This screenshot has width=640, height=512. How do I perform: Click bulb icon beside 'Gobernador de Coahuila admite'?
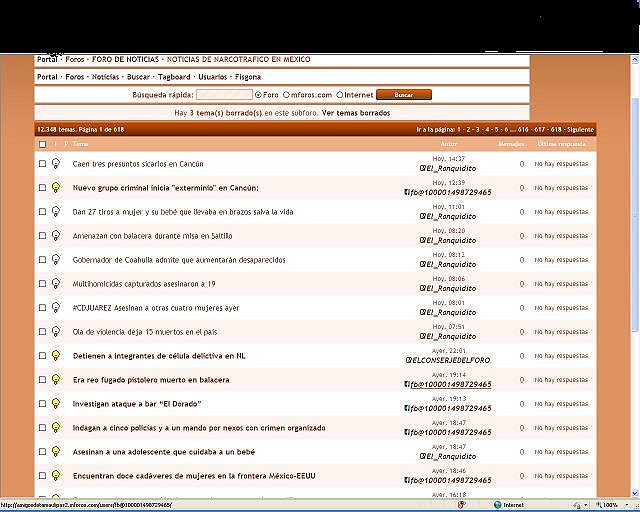tap(56, 259)
